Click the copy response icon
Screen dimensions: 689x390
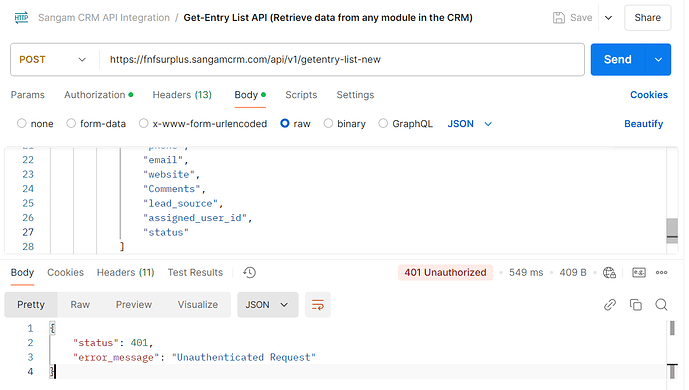click(x=635, y=304)
